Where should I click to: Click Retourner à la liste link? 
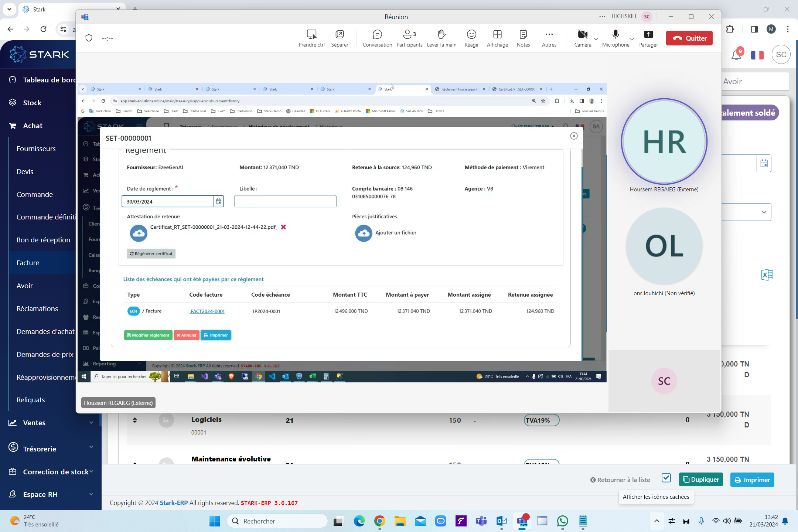[x=620, y=480]
